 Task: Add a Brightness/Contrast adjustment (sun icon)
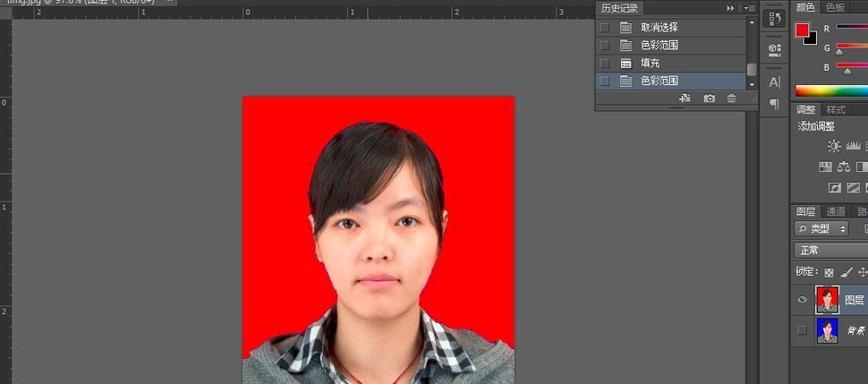(x=834, y=146)
